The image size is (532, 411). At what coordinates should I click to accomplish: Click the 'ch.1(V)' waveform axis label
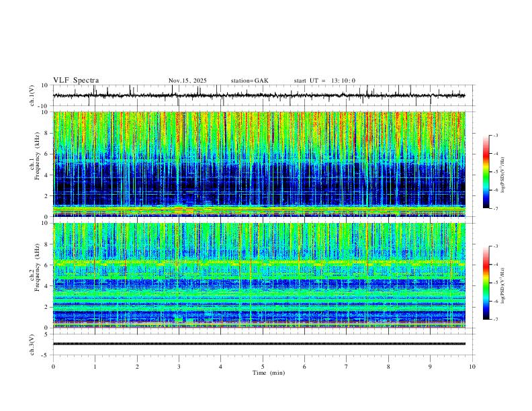(x=32, y=95)
